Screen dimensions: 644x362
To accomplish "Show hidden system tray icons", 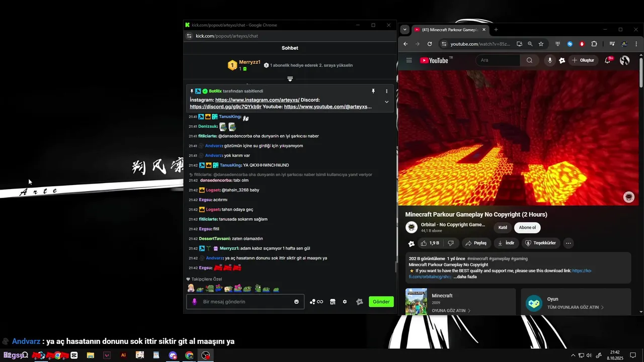I will tap(573, 355).
